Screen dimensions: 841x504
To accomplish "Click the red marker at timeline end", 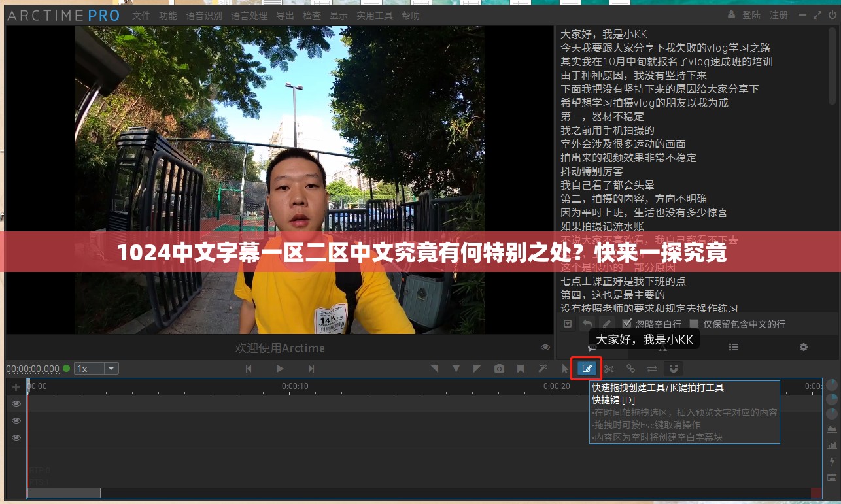I will pyautogui.click(x=816, y=494).
